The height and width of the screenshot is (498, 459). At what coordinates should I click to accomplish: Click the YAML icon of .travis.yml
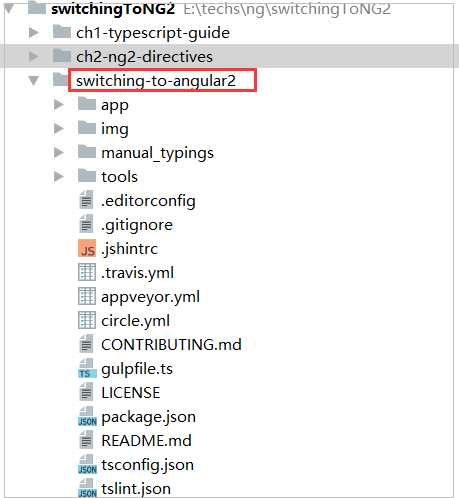tap(87, 272)
